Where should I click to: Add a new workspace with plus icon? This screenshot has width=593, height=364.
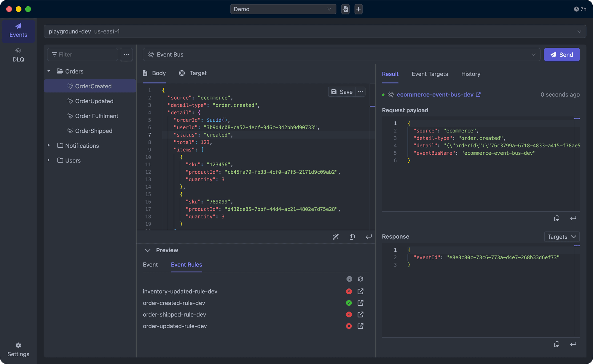[x=358, y=9]
